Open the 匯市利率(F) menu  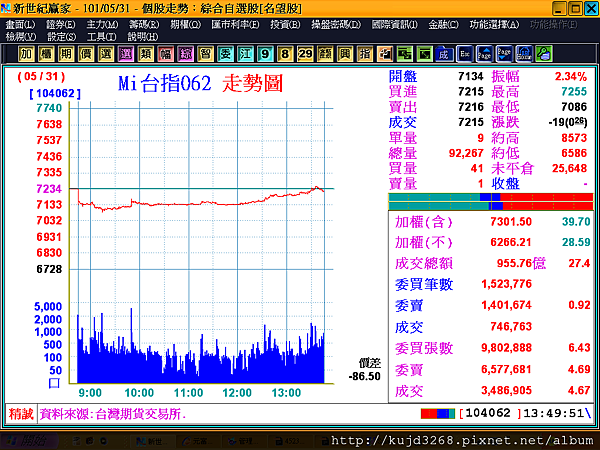pyautogui.click(x=235, y=24)
